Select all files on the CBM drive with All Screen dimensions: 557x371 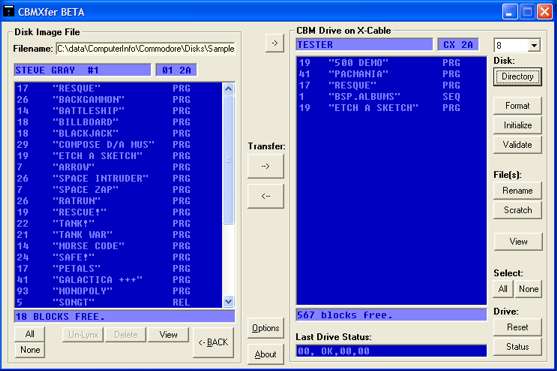(503, 289)
